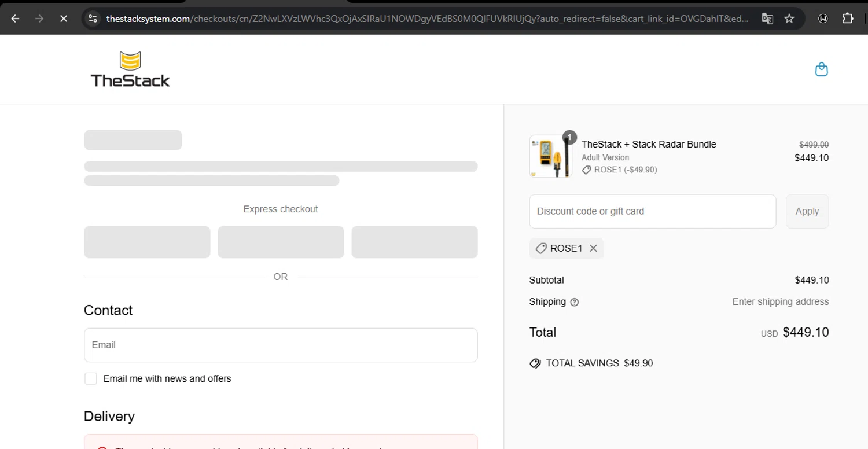Click the product bundle thumbnail image
Image resolution: width=868 pixels, height=449 pixels.
tap(550, 156)
